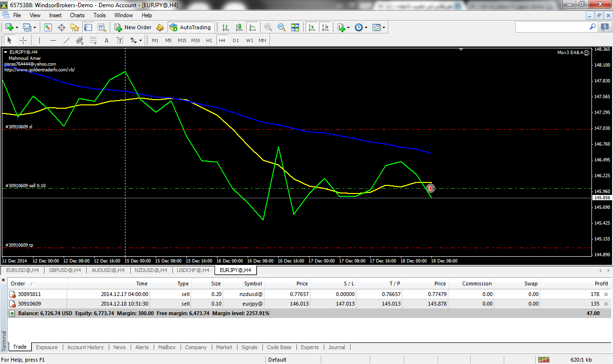The height and width of the screenshot is (364, 613).
Task: Sort the orders by Profit column
Action: (x=576, y=284)
